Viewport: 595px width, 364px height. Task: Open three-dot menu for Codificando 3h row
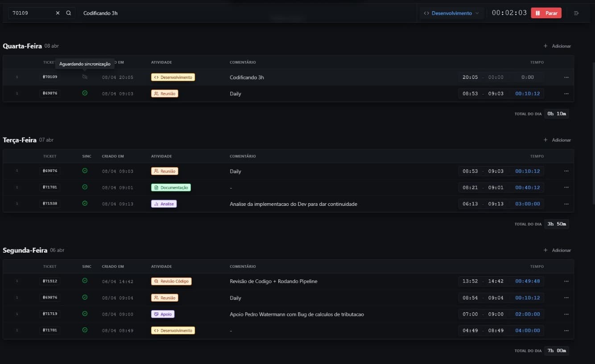click(x=566, y=78)
